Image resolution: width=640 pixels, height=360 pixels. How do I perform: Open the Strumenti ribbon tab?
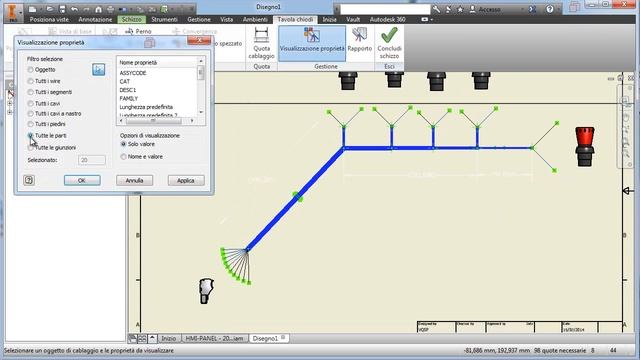(x=164, y=19)
